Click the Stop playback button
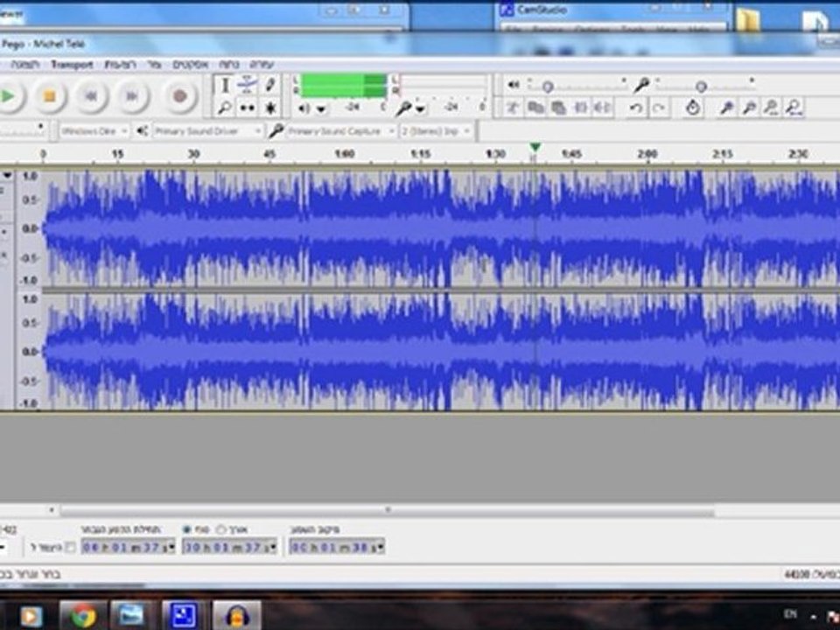Image resolution: width=840 pixels, height=630 pixels. [50, 95]
